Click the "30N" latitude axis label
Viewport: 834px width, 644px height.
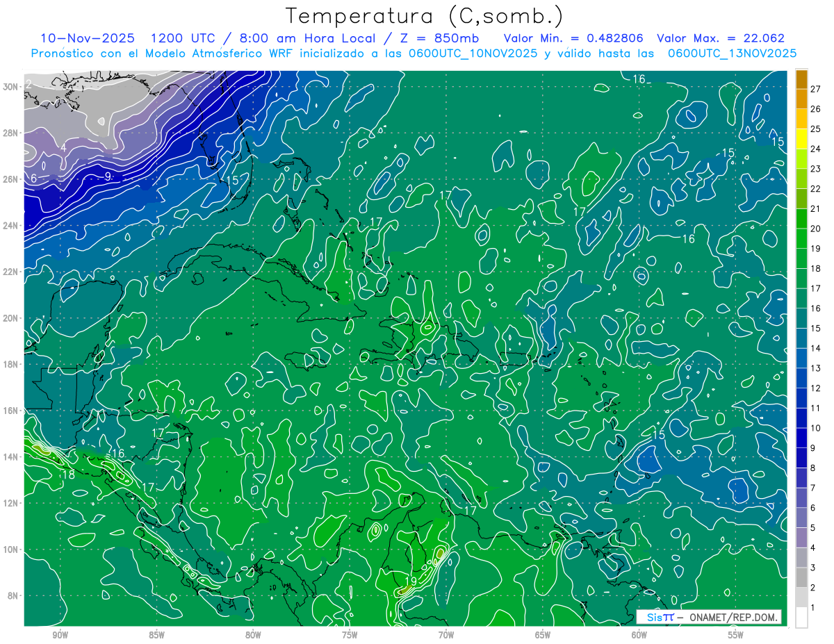10,87
